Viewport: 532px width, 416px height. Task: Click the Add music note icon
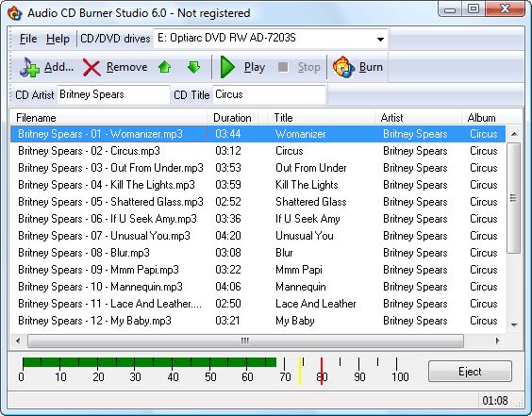click(x=29, y=67)
